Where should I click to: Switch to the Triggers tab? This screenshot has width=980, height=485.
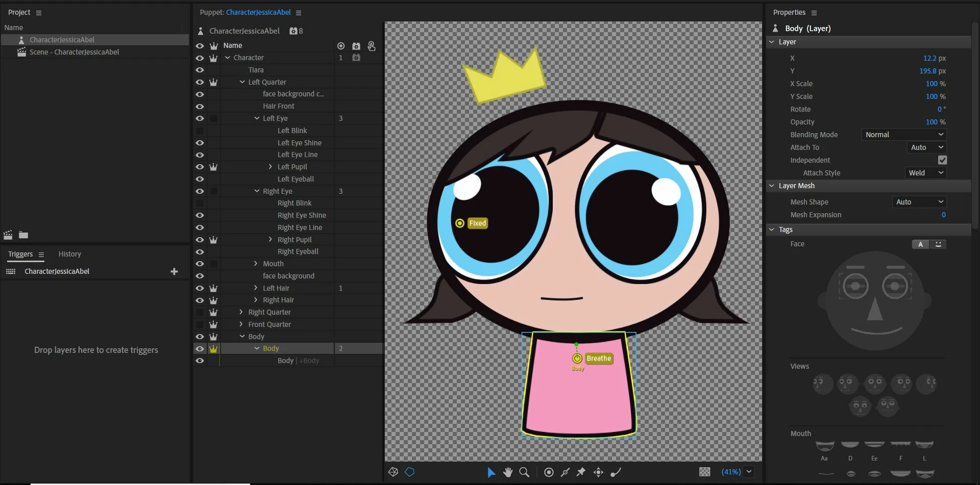(20, 254)
